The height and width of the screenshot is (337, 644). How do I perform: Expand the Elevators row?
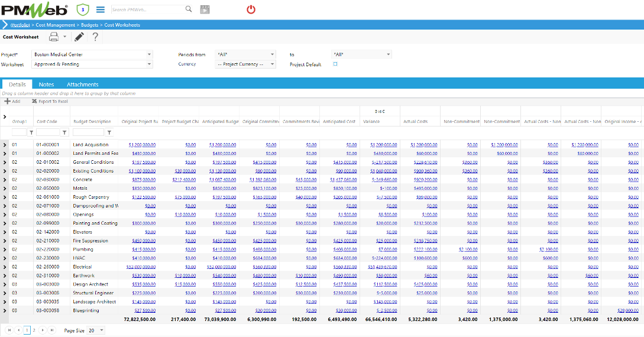pos(5,232)
